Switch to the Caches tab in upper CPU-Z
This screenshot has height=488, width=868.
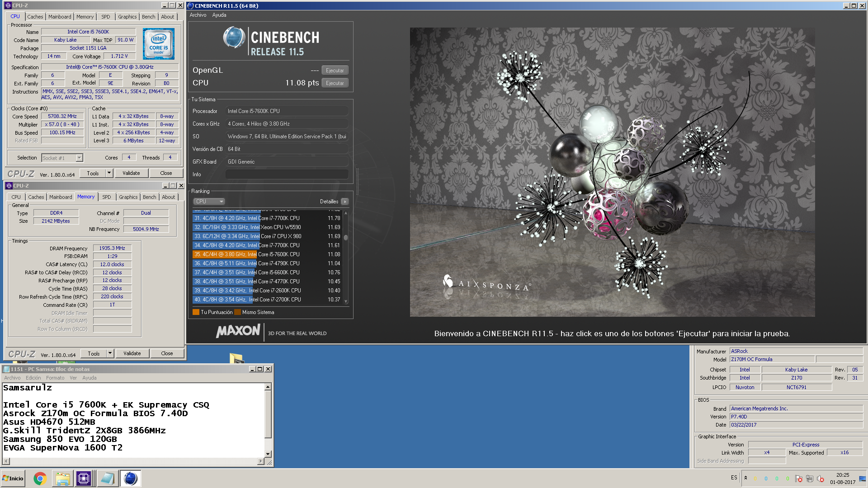click(35, 17)
